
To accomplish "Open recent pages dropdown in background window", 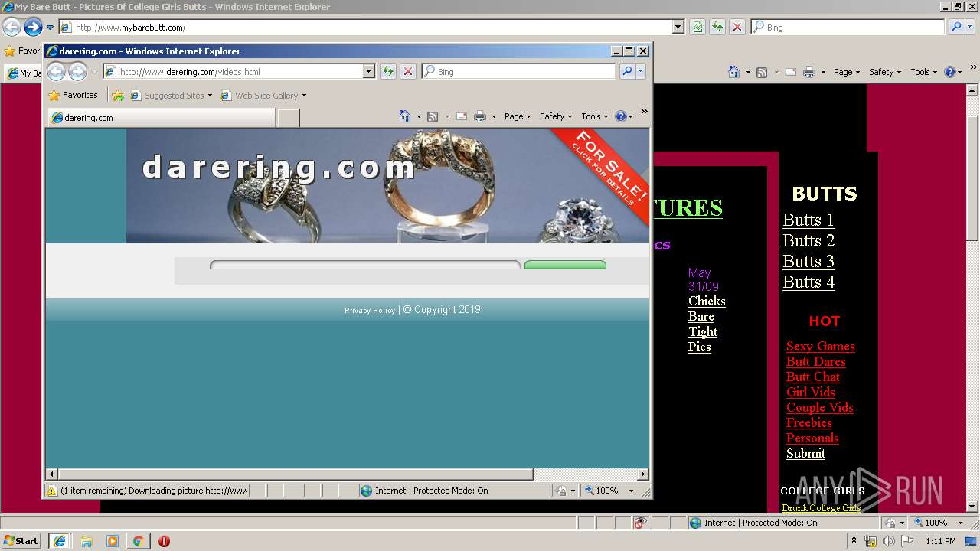I will point(50,28).
